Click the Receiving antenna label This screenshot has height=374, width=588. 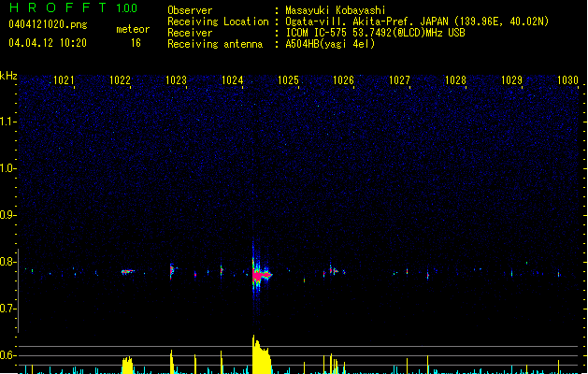click(x=215, y=44)
